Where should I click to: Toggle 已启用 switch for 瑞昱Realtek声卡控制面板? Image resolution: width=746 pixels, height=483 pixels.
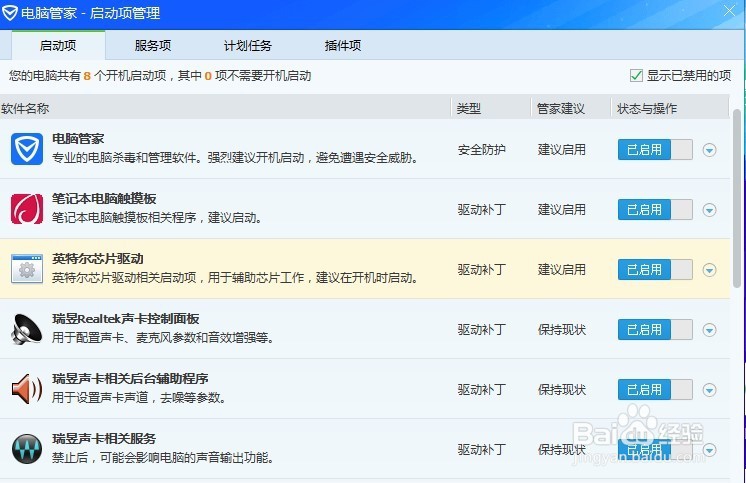coord(655,329)
